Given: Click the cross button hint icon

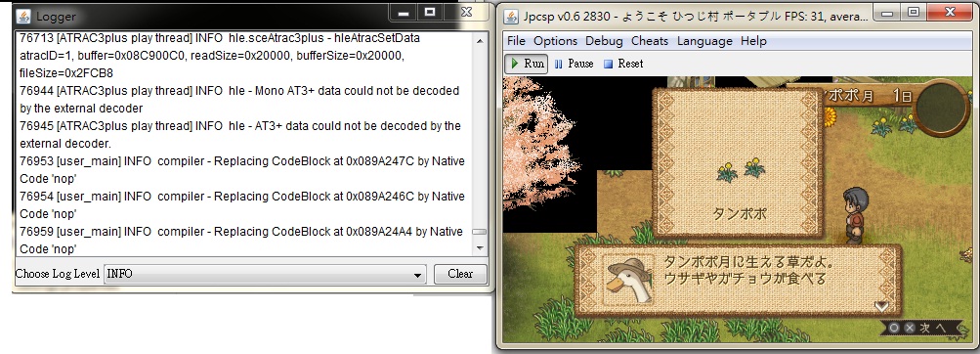Looking at the screenshot, I should coord(910,328).
